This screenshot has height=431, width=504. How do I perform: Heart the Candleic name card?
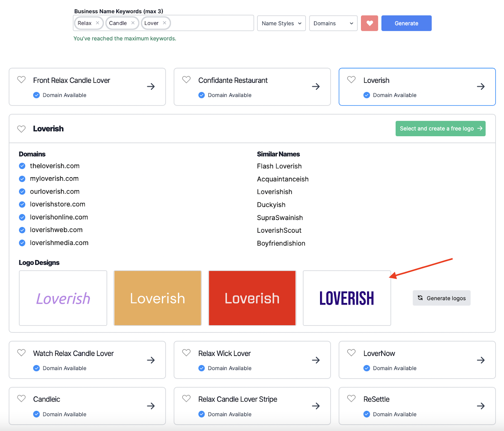[x=21, y=399]
